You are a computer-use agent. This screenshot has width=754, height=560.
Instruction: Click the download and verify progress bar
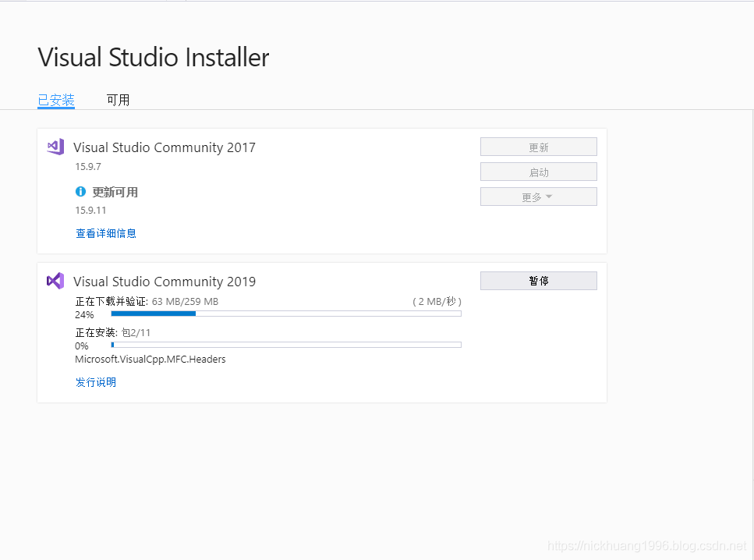[285, 314]
